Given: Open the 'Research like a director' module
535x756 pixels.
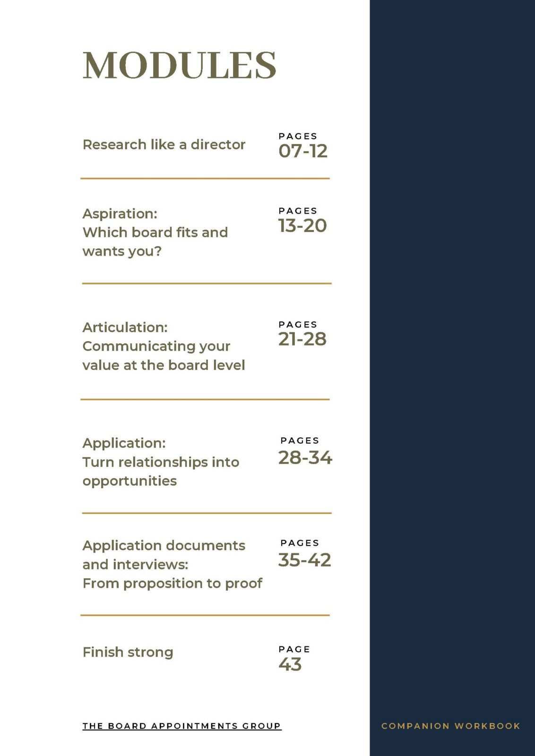Looking at the screenshot, I should (164, 145).
